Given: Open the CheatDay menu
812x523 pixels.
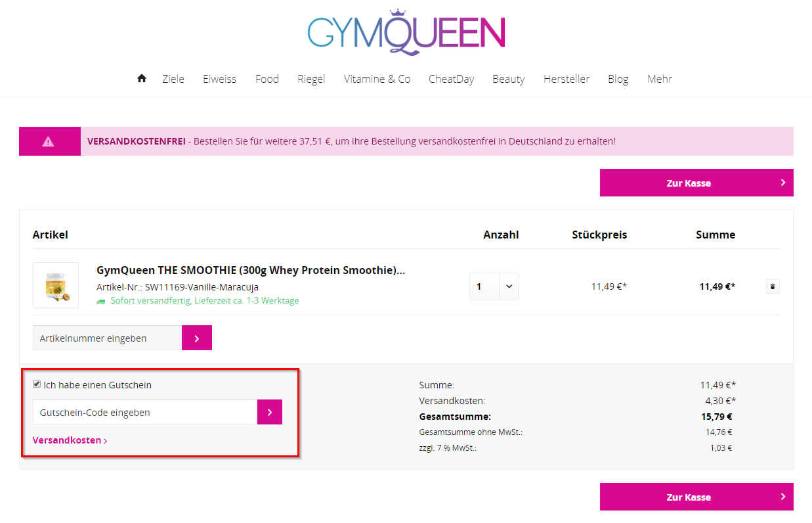Looking at the screenshot, I should click(451, 79).
